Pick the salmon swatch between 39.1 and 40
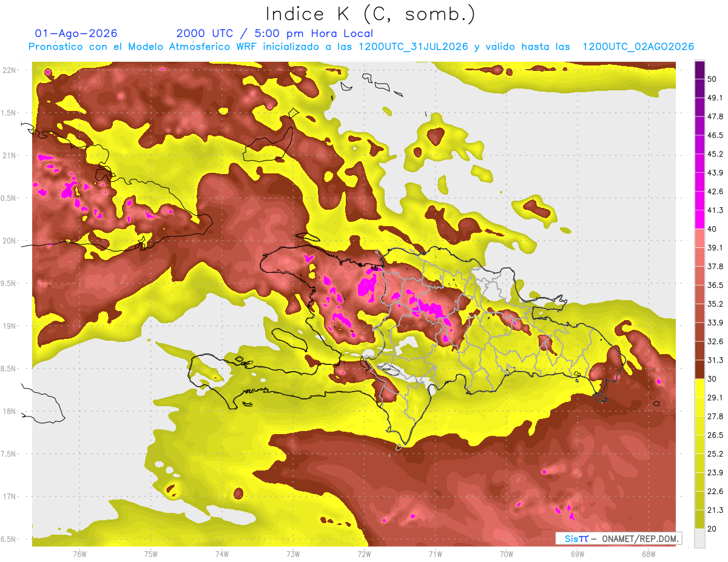728x562 pixels. click(699, 238)
